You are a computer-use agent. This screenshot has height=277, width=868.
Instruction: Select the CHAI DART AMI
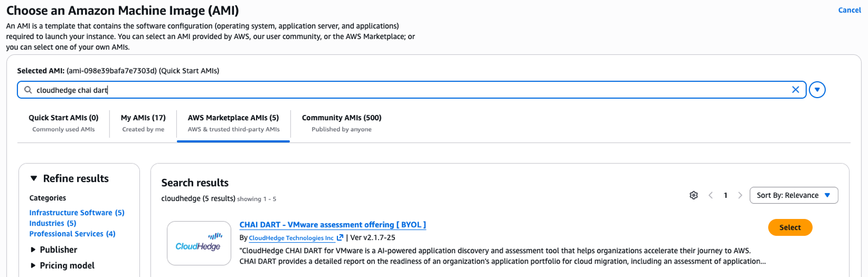pyautogui.click(x=790, y=228)
